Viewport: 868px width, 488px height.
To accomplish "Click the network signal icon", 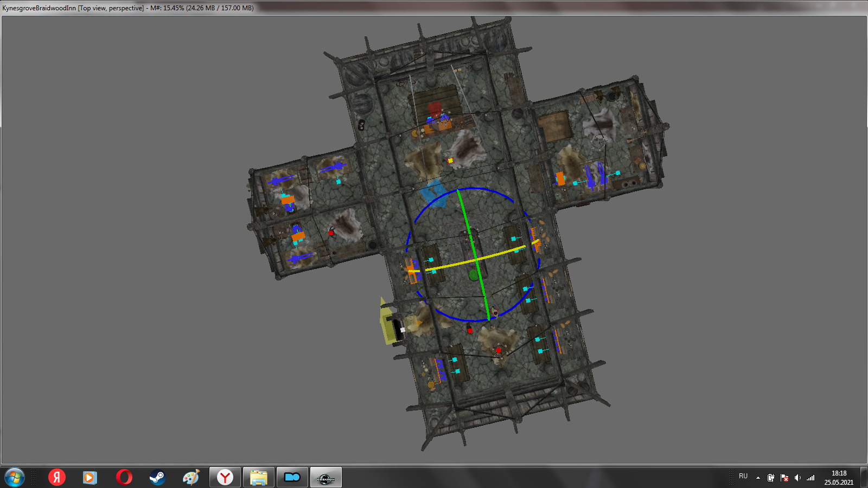I will click(x=810, y=478).
